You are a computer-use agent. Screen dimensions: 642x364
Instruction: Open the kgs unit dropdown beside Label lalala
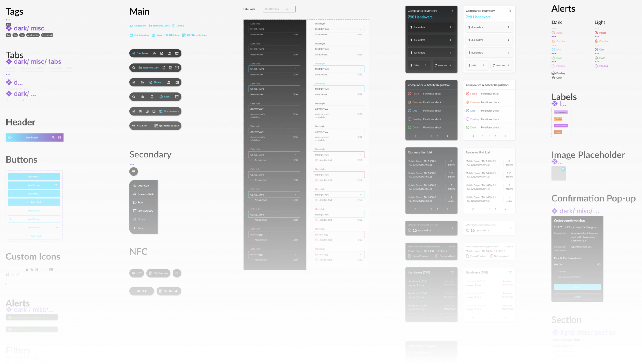pos(290,9)
